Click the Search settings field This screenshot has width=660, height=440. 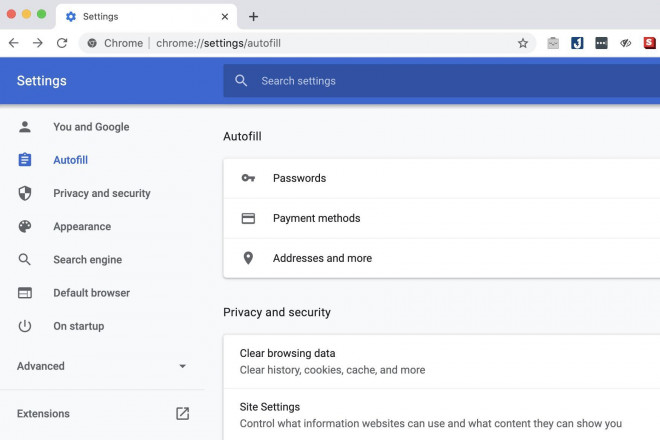440,81
